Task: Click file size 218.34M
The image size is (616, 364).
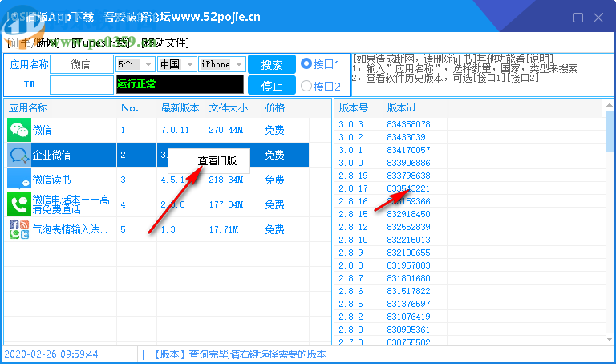Action: [x=226, y=180]
